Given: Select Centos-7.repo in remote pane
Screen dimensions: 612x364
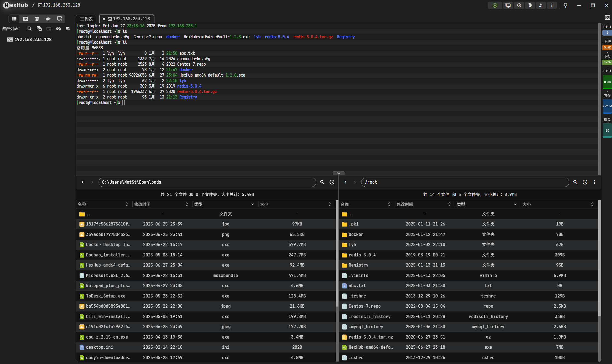Looking at the screenshot, I should tap(469, 306).
